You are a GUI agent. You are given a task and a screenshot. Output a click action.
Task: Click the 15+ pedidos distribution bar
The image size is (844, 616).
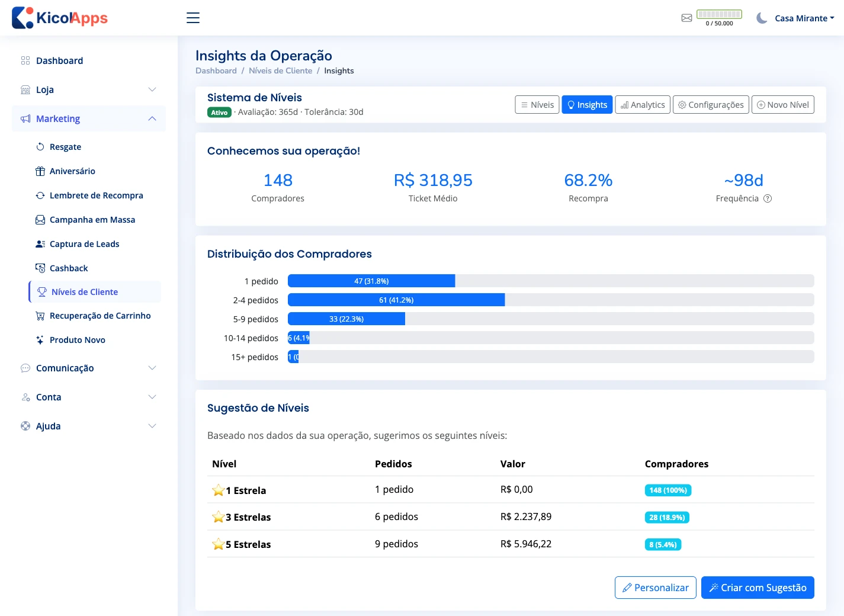click(x=293, y=357)
